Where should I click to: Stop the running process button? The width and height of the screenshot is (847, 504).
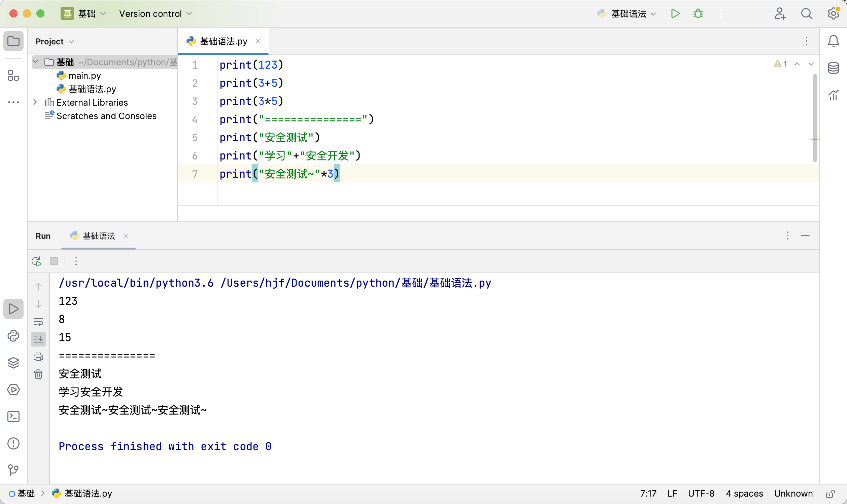click(54, 261)
